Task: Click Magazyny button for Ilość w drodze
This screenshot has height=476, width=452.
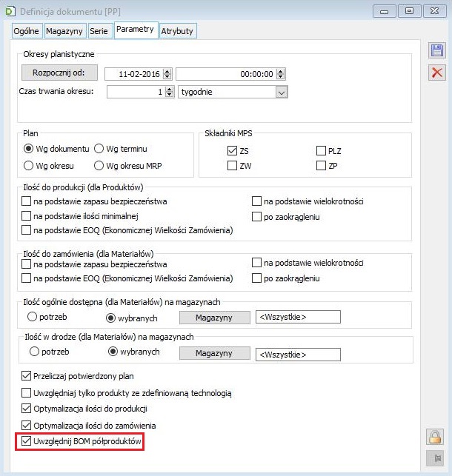Action: click(x=214, y=353)
